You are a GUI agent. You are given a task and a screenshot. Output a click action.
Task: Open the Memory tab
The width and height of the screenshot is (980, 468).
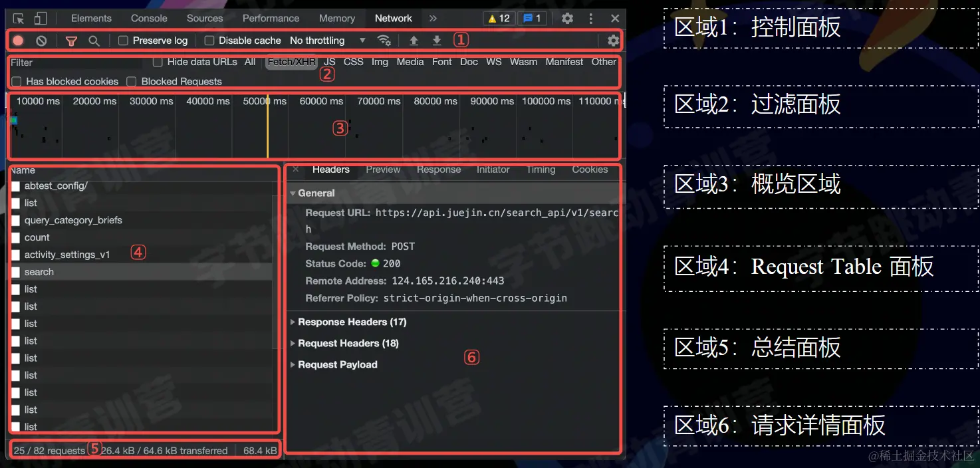(x=337, y=19)
